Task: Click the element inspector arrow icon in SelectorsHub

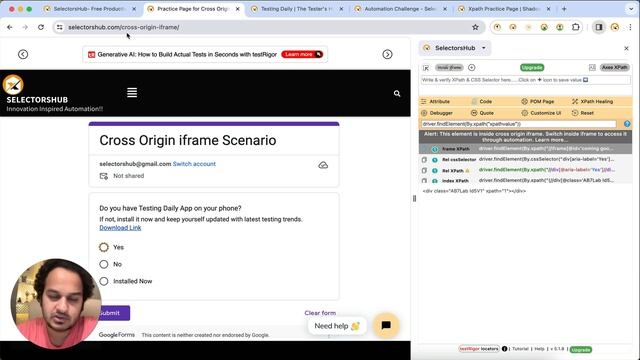Action: pyautogui.click(x=426, y=68)
